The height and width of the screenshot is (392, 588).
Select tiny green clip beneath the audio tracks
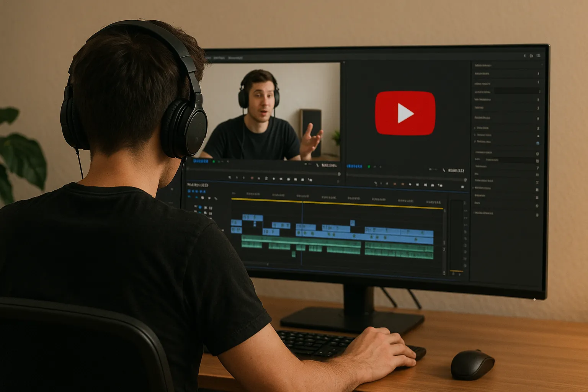pos(294,253)
